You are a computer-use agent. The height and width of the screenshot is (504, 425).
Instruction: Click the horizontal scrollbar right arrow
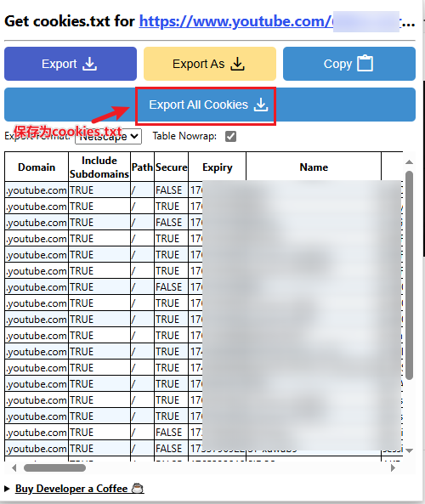pos(393,467)
